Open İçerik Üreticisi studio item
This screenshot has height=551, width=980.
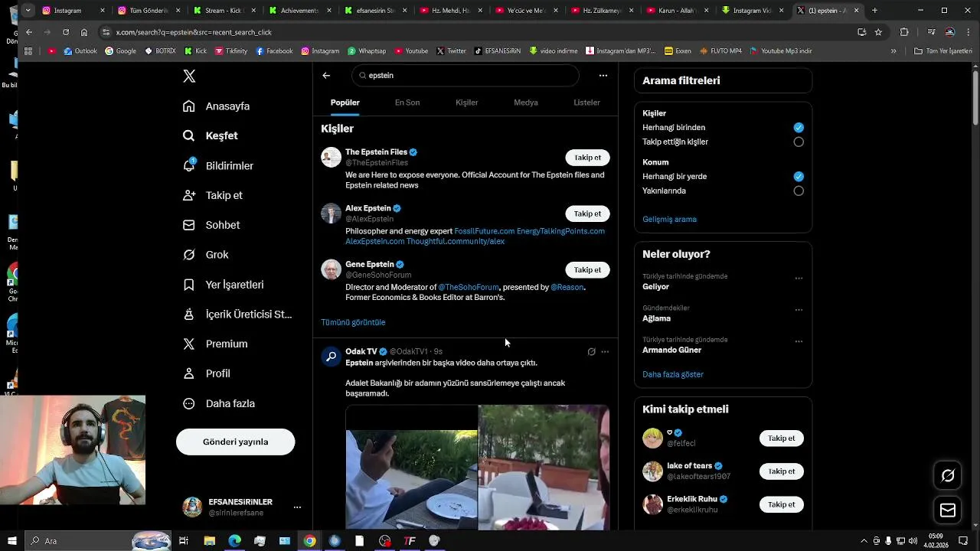click(237, 315)
